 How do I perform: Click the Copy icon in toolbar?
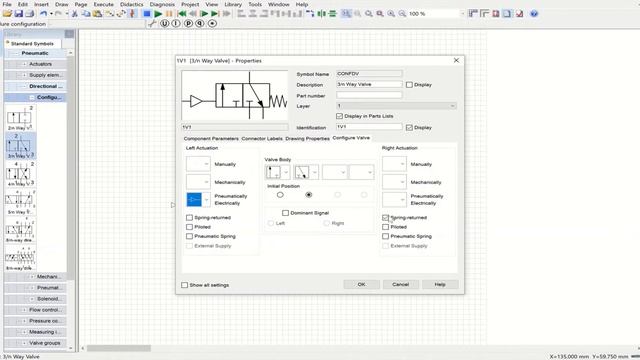coord(86,13)
